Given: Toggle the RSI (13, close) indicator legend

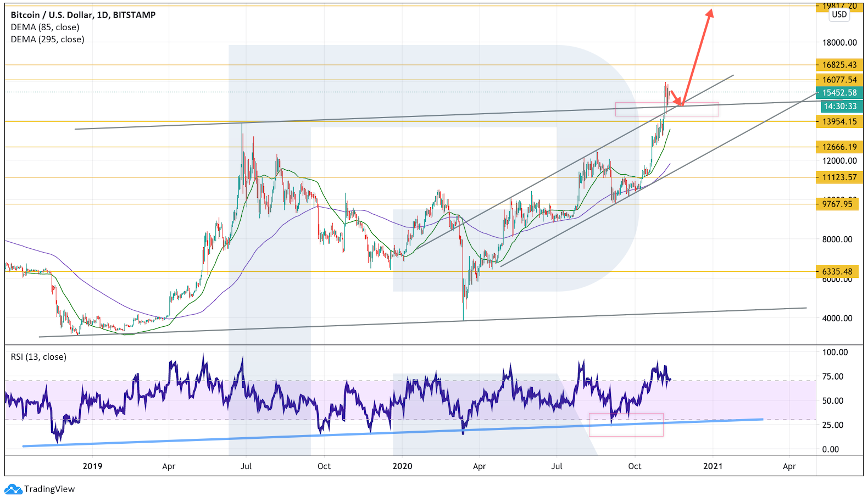Looking at the screenshot, I should [x=38, y=356].
